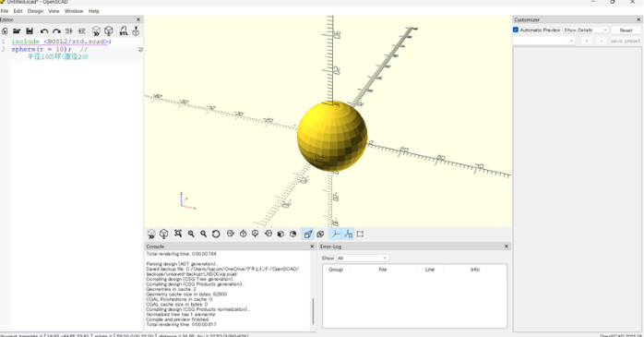Sort the error log by the File column
Image resolution: width=644 pixels, height=337 pixels.
(383, 270)
